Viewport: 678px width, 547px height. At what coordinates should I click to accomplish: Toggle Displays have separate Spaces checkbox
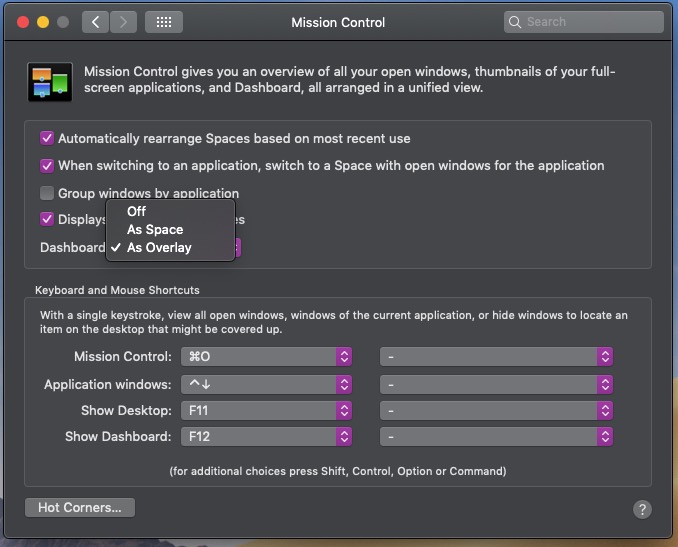coord(47,219)
